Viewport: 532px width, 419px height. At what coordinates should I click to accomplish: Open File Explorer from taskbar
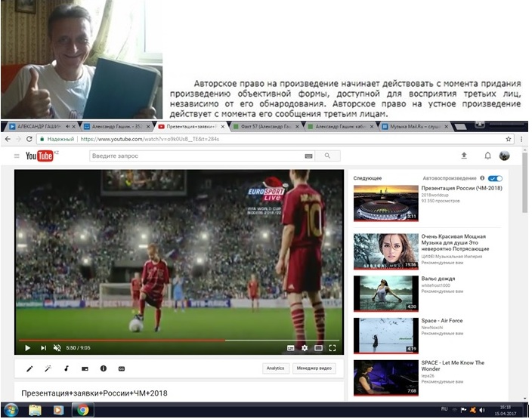coord(35,410)
